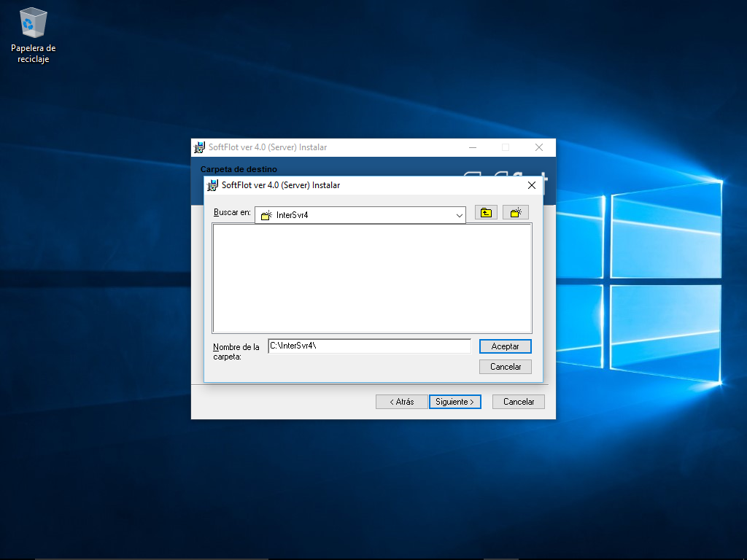Screen dimensions: 747x560
Task: Open the InterSvr4 location combo box
Action: coord(360,215)
